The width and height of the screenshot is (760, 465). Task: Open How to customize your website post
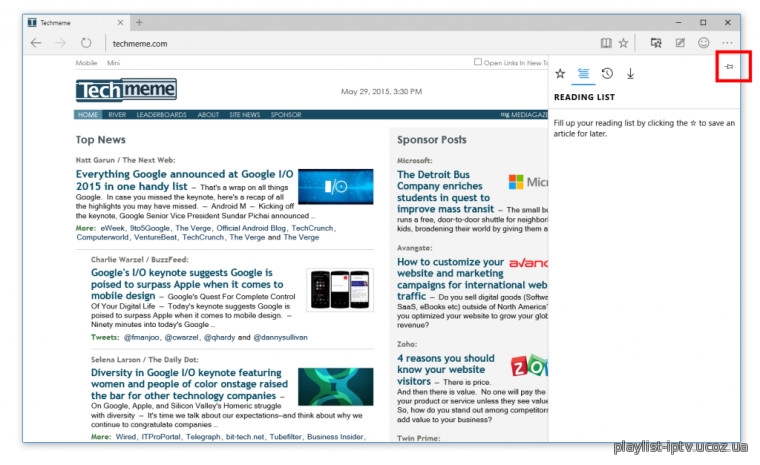pos(471,279)
